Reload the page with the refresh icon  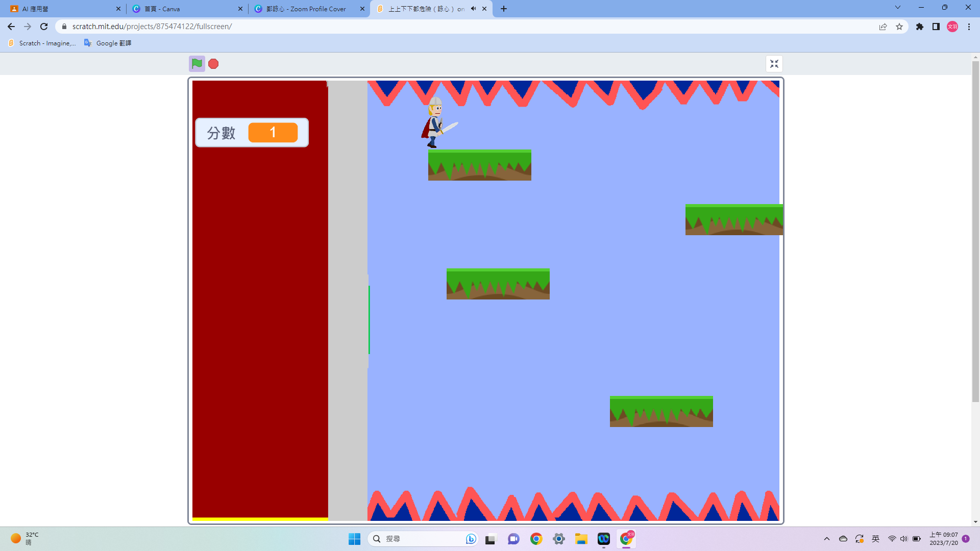[x=44, y=27]
